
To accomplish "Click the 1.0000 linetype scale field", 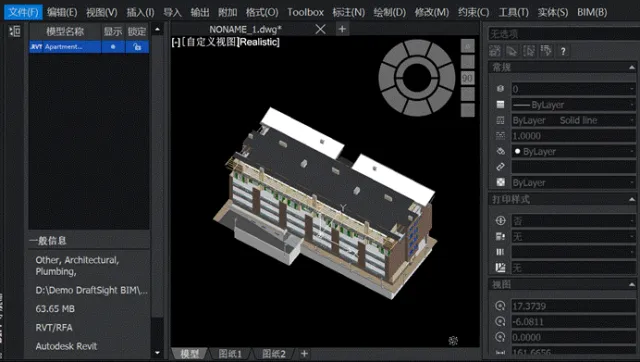I will (573, 136).
